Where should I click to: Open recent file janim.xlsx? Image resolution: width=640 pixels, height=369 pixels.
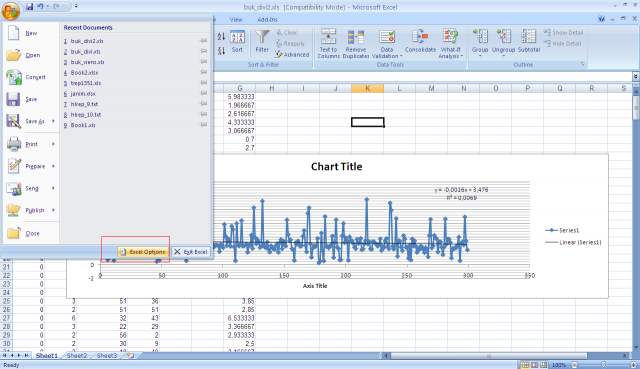(x=83, y=93)
